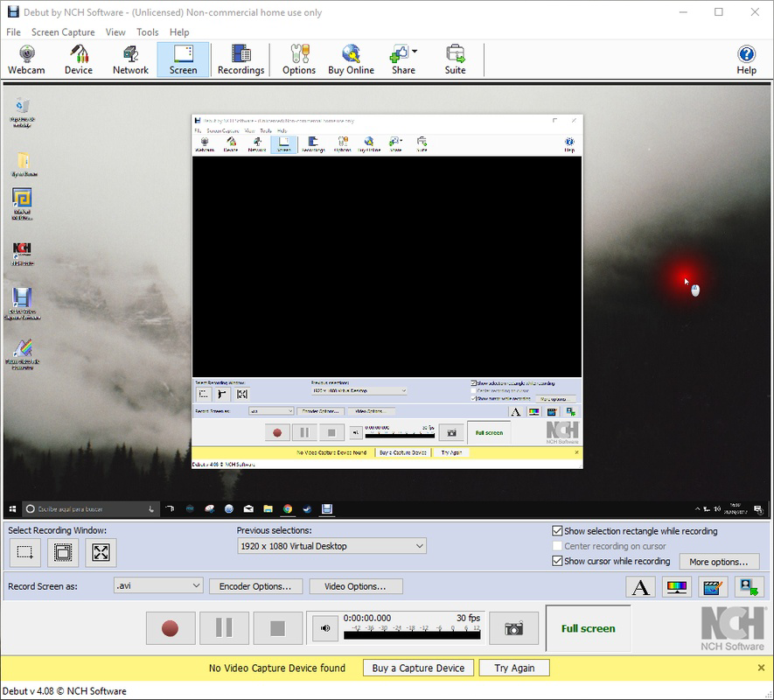Viewport: 774px width, 700px height.
Task: Close the yellow notification bar
Action: point(761,668)
